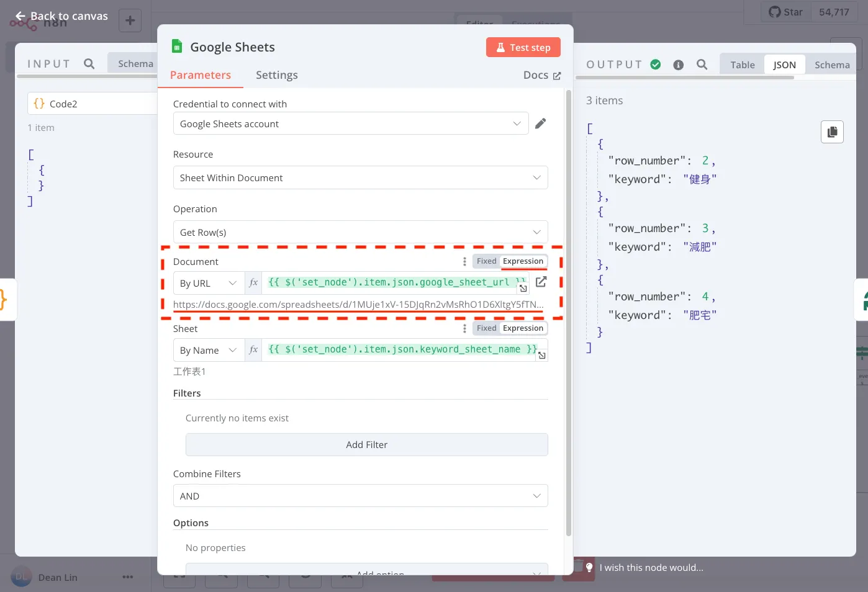The height and width of the screenshot is (592, 868).
Task: Switch to the Settings tab
Action: pos(277,75)
